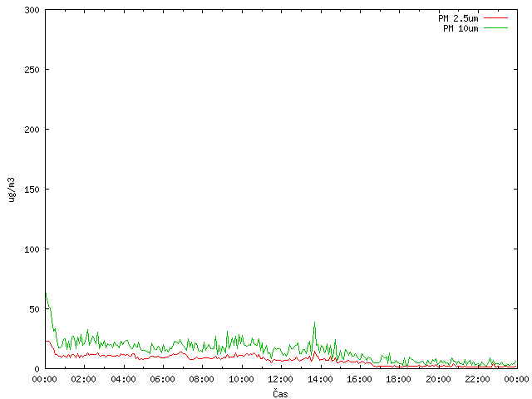Click the y-axis value 0

coord(37,369)
